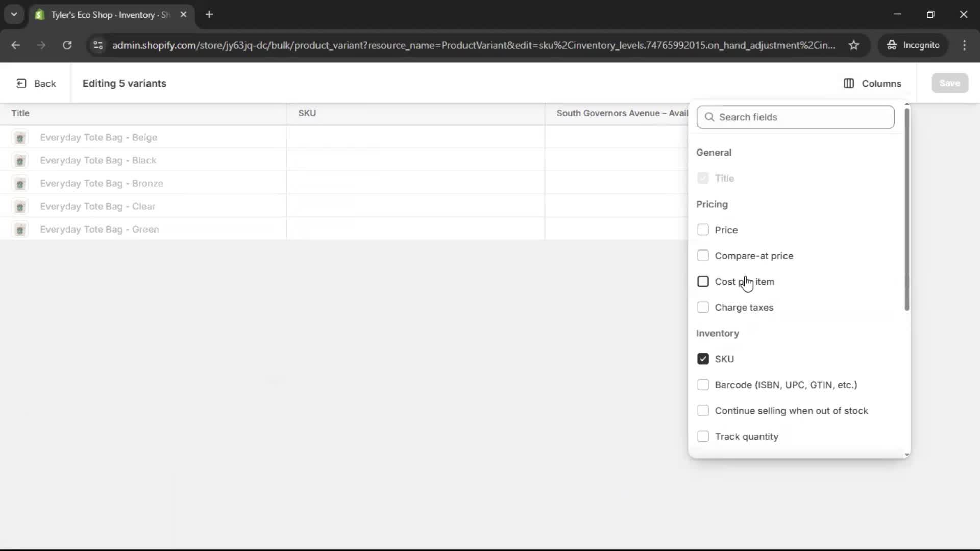
Task: Click the Save button
Action: point(949,83)
